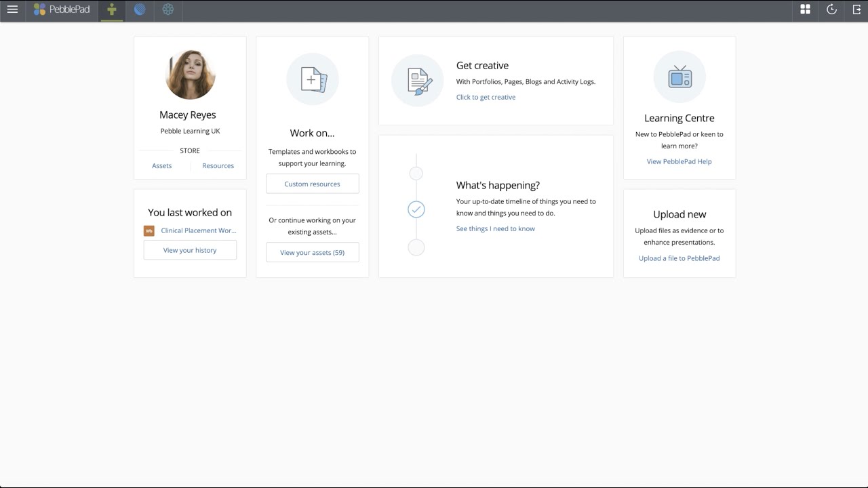Viewport: 868px width, 488px height.
Task: Click the Learning Centre TV icon
Action: [x=679, y=77]
